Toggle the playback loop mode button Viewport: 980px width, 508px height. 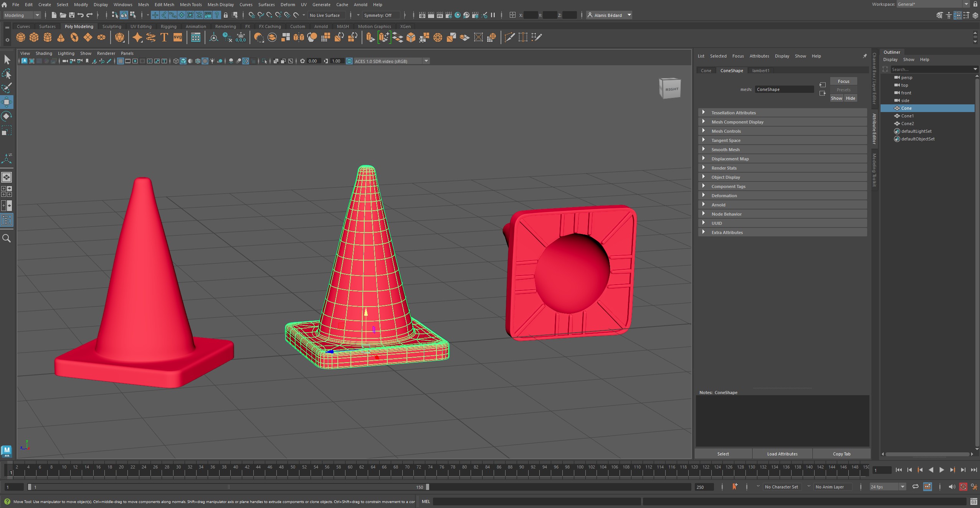click(x=915, y=487)
